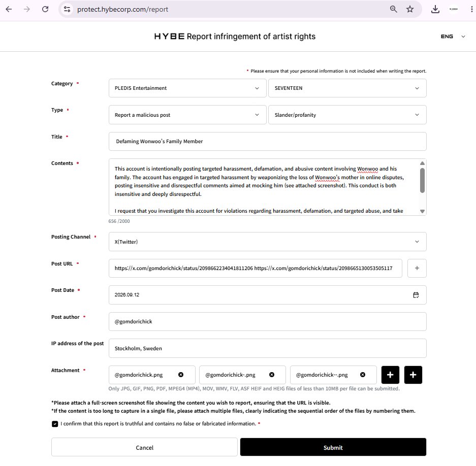Click the browser forward arrow

tap(27, 9)
